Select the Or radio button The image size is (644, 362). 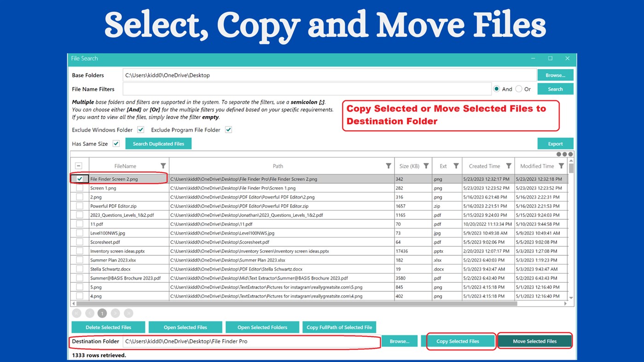click(x=518, y=89)
